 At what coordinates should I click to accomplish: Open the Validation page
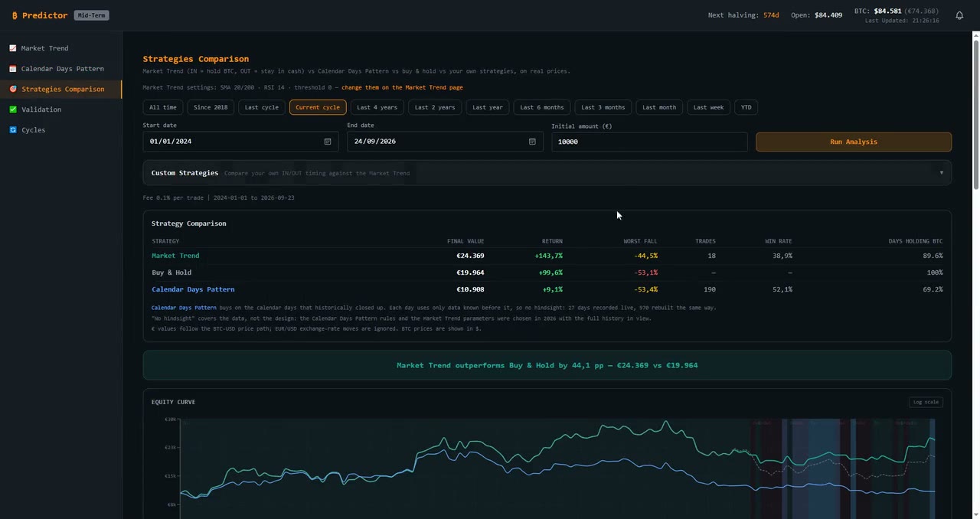[60, 109]
